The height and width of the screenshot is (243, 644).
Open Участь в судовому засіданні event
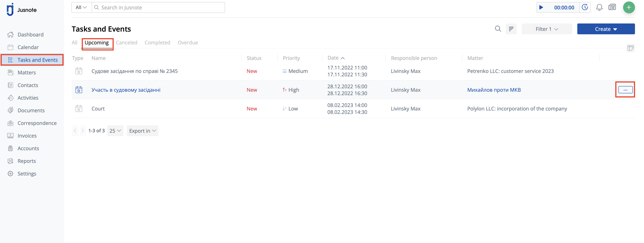tap(126, 90)
